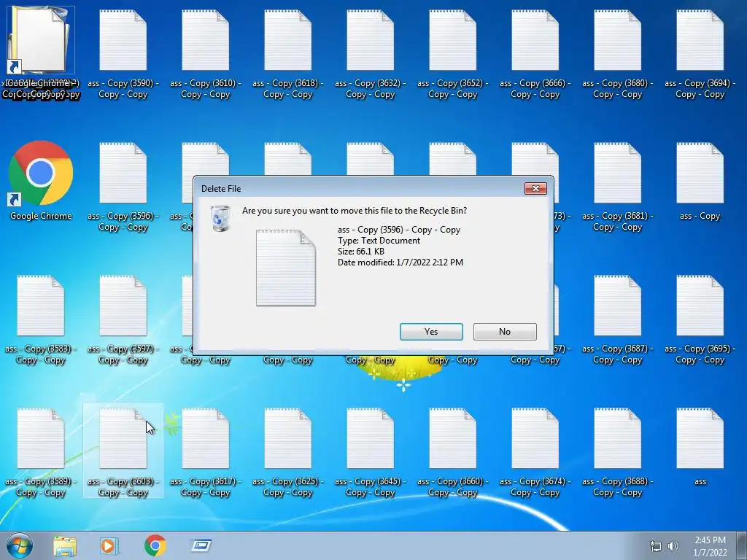Open the taskbar item beside the Chrome icon
This screenshot has width=747, height=560.
pos(201,545)
